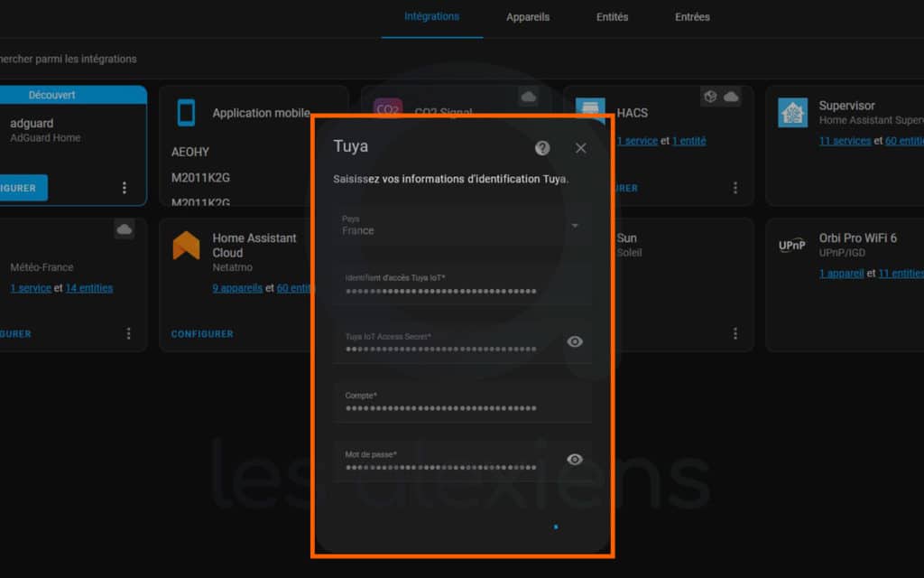Close the Tuya dialog
This screenshot has height=578, width=924.
[x=580, y=148]
